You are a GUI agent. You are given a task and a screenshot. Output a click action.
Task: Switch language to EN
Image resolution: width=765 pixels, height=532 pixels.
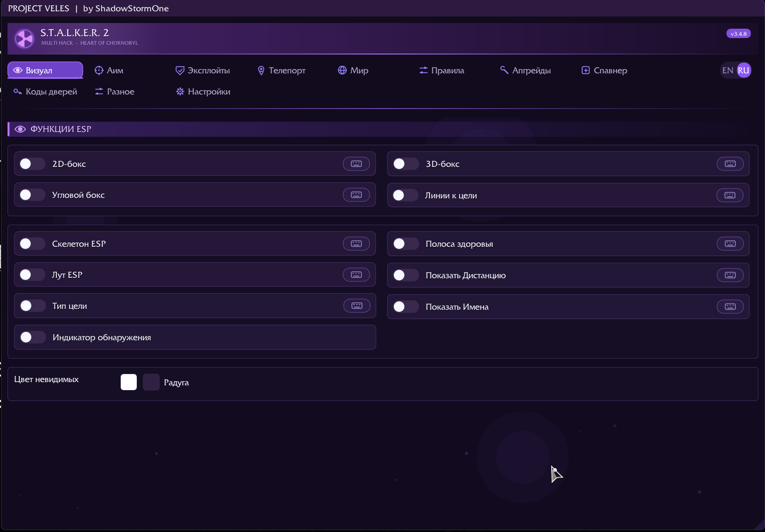click(x=727, y=70)
